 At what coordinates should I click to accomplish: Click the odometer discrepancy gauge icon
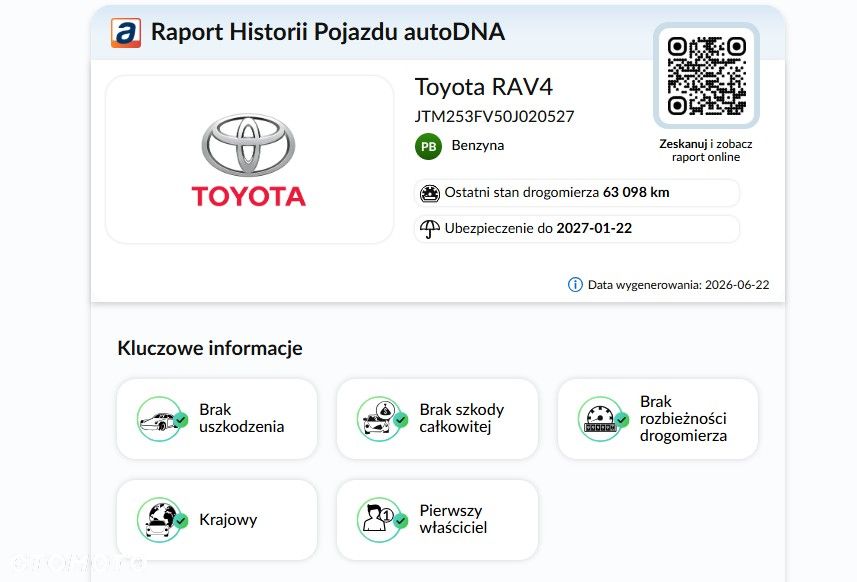click(602, 419)
